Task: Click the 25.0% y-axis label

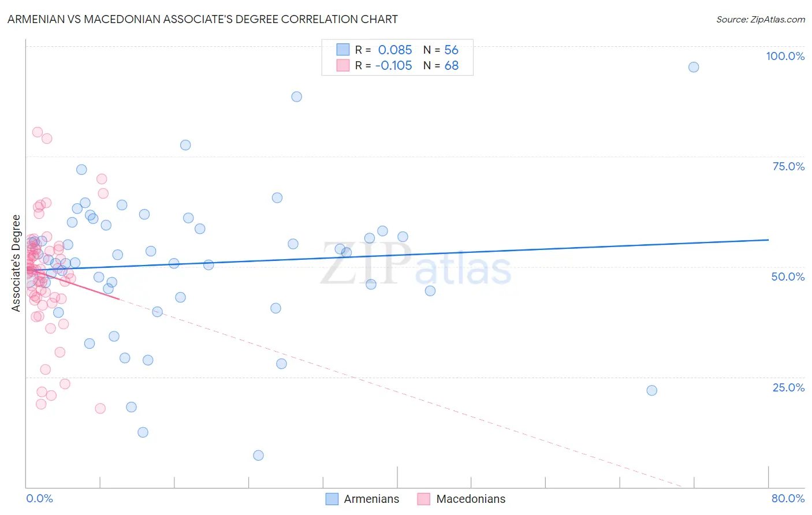Action: pyautogui.click(x=788, y=387)
